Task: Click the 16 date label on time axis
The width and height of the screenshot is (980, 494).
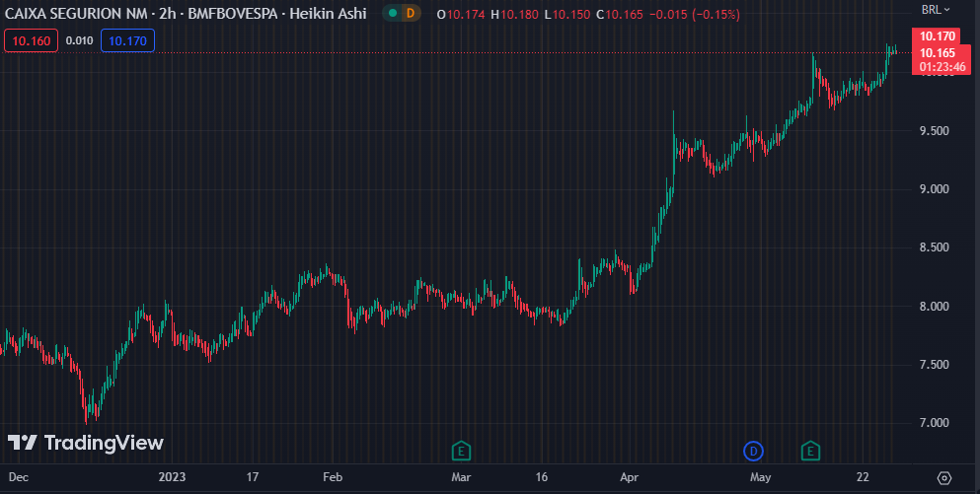Action: (x=541, y=477)
